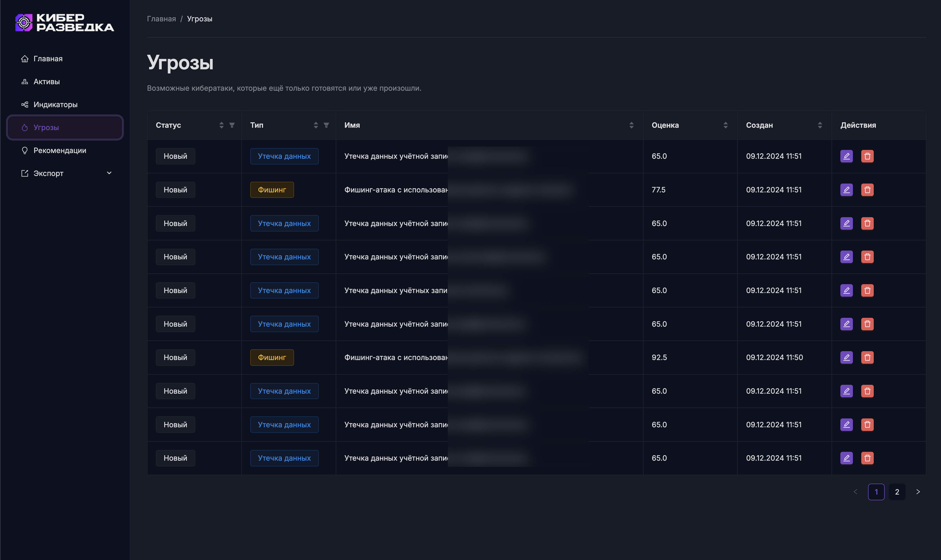Sort by Имя using its sort arrows
The image size is (941, 560).
click(632, 125)
